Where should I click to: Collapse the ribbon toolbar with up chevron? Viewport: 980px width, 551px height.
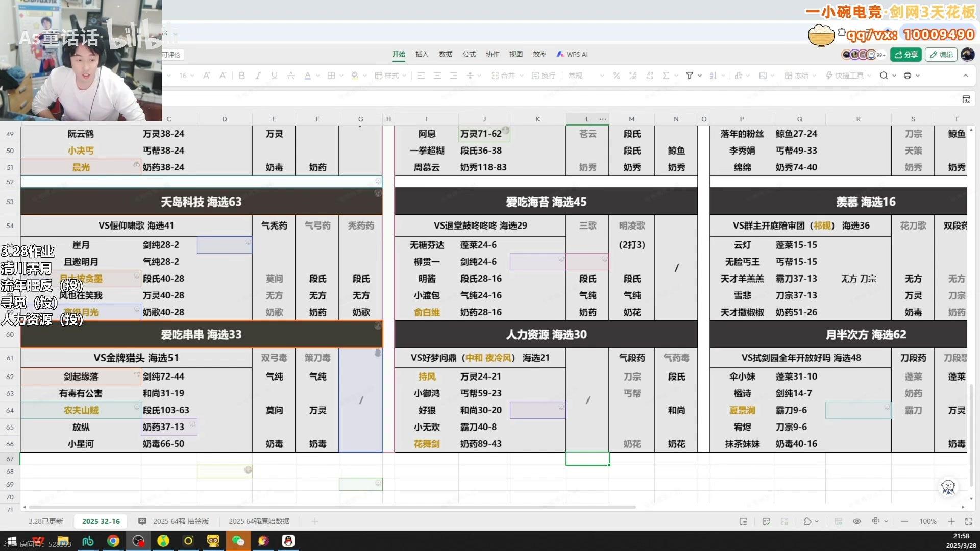(966, 76)
